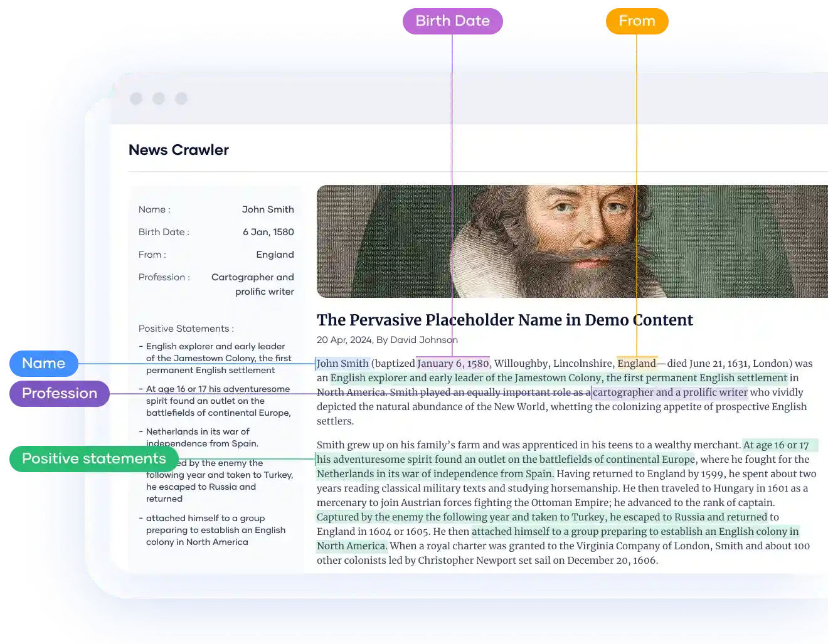The image size is (828, 644).
Task: Click the orange From annotation tag
Action: coord(637,21)
